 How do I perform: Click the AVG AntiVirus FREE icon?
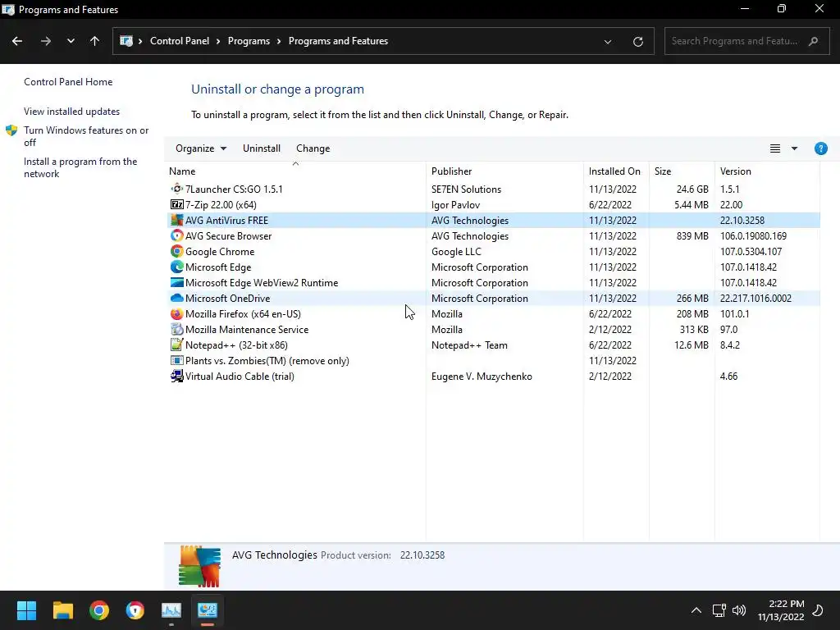177,220
